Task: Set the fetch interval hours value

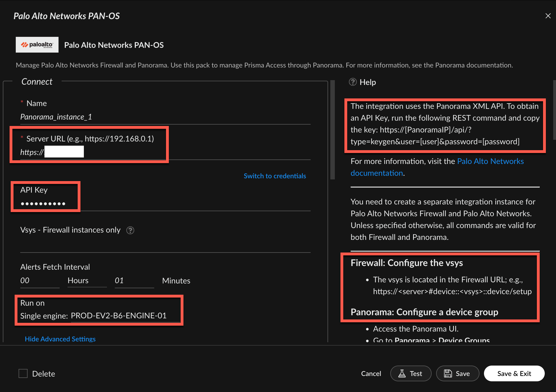Action: point(40,281)
